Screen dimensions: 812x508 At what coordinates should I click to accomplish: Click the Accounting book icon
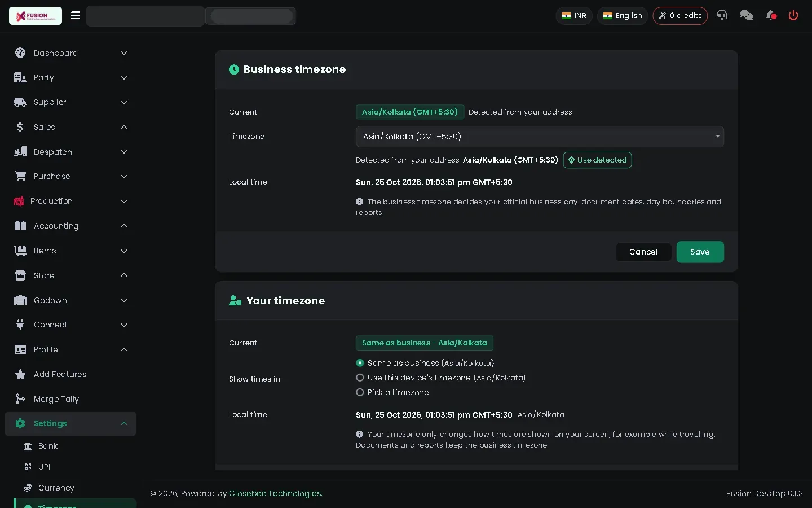click(x=20, y=226)
